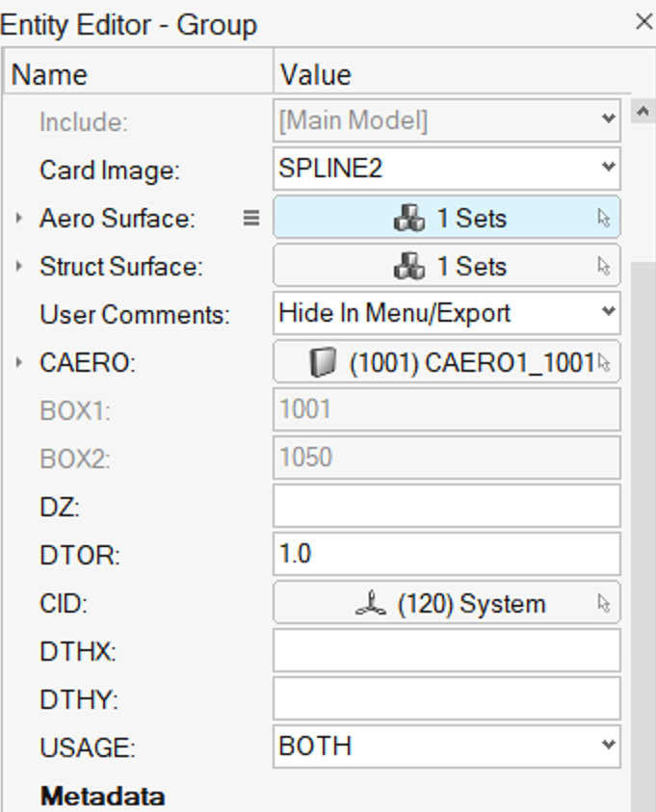The height and width of the screenshot is (812, 656).
Task: Click the Struct Surface sets cube icon
Action: pyautogui.click(x=409, y=266)
